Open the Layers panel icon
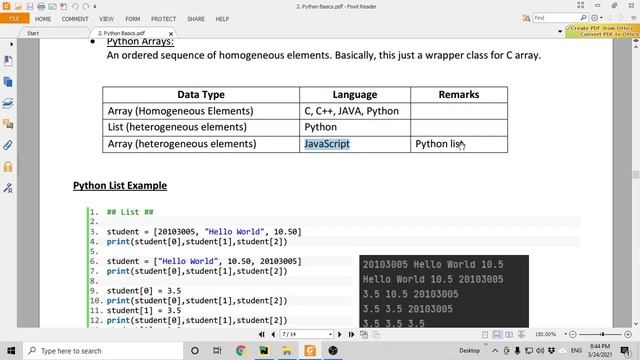The height and width of the screenshot is (360, 640). (8, 103)
